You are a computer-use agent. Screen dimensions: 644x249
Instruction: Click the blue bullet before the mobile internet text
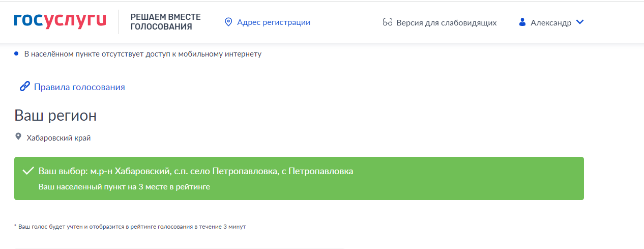17,53
